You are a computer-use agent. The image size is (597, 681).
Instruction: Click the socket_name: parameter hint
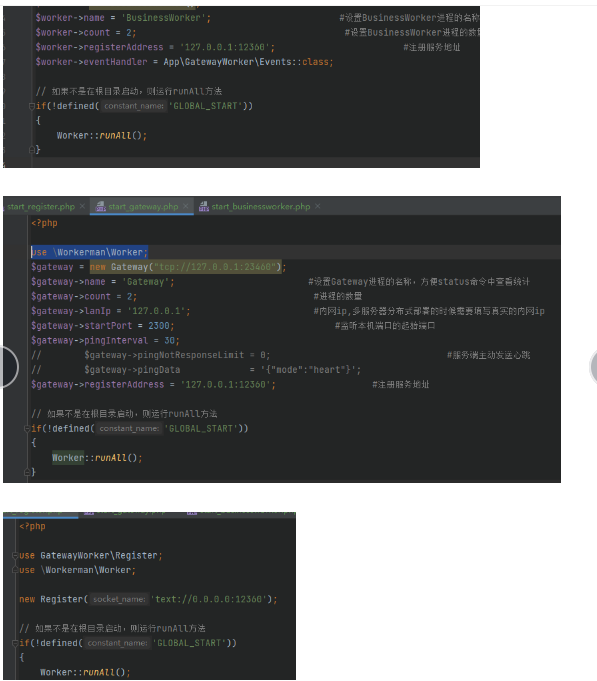(119, 599)
